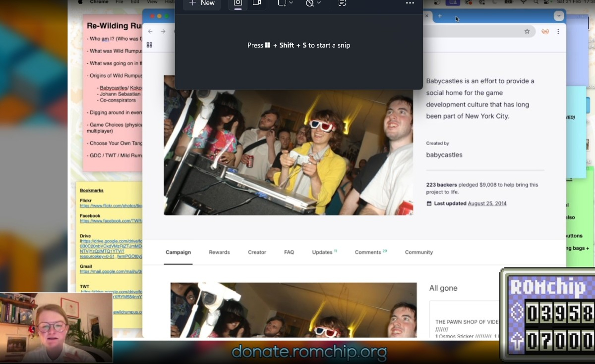The height and width of the screenshot is (364, 595).
Task: Open the text actions icon in Snipping Tool
Action: [x=342, y=3]
